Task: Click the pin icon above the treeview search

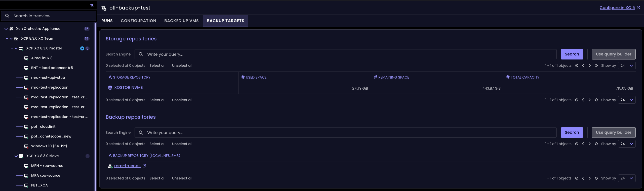Action: 92,6
